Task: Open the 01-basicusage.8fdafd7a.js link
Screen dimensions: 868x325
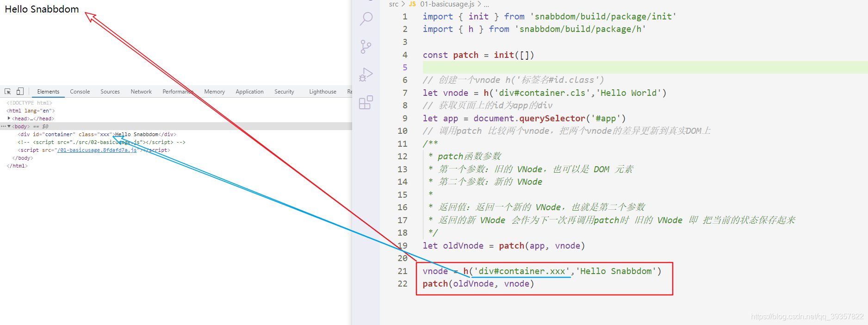Action: (97, 150)
